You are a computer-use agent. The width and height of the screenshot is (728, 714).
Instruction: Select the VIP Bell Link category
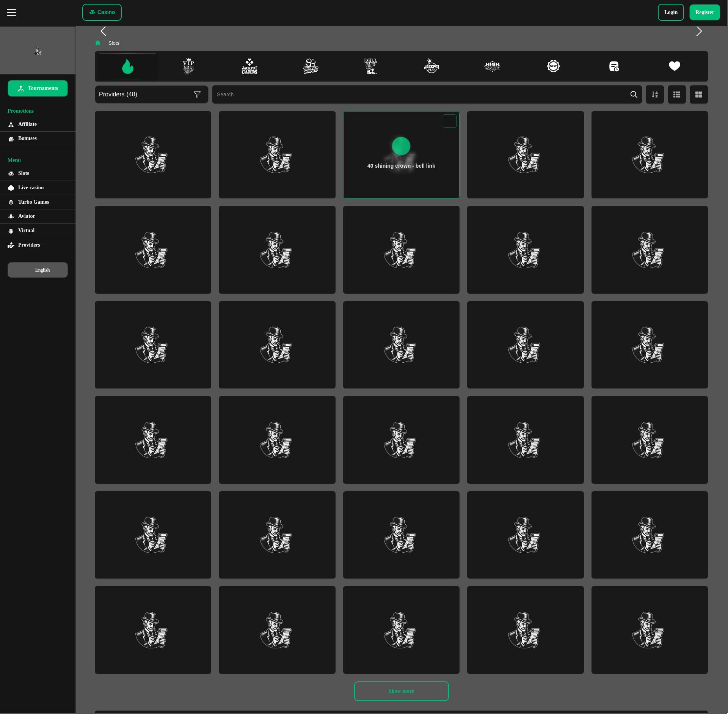pyautogui.click(x=188, y=66)
